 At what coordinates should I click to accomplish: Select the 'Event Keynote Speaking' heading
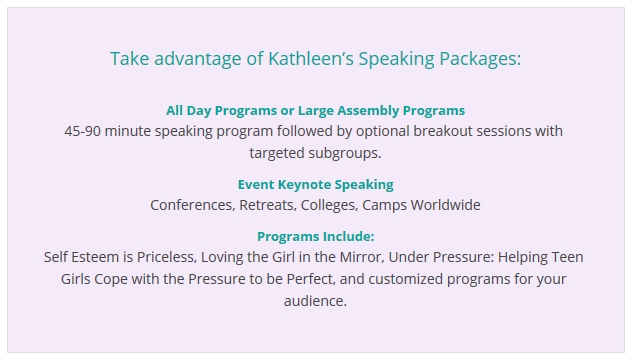[316, 185]
